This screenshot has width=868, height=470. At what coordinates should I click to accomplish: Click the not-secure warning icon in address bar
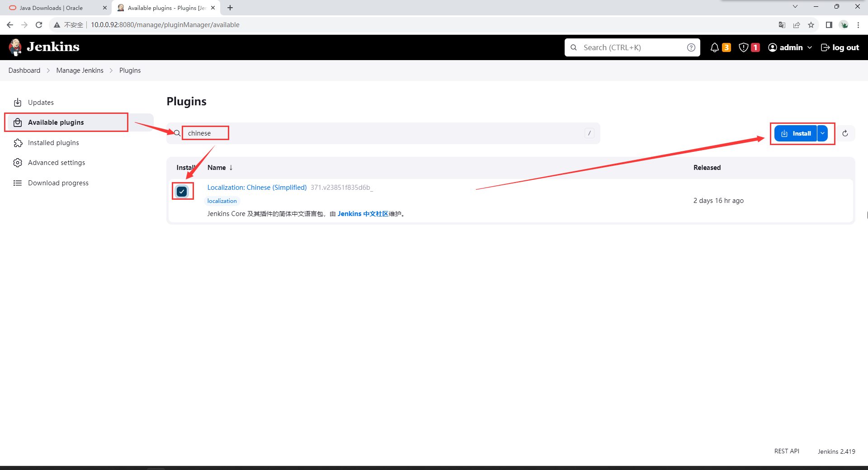(57, 25)
